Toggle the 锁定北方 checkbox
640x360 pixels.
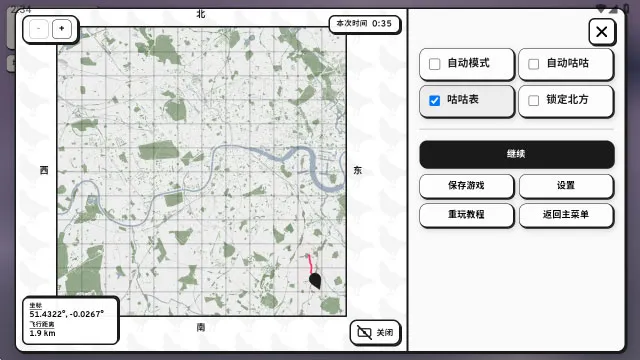point(533,100)
